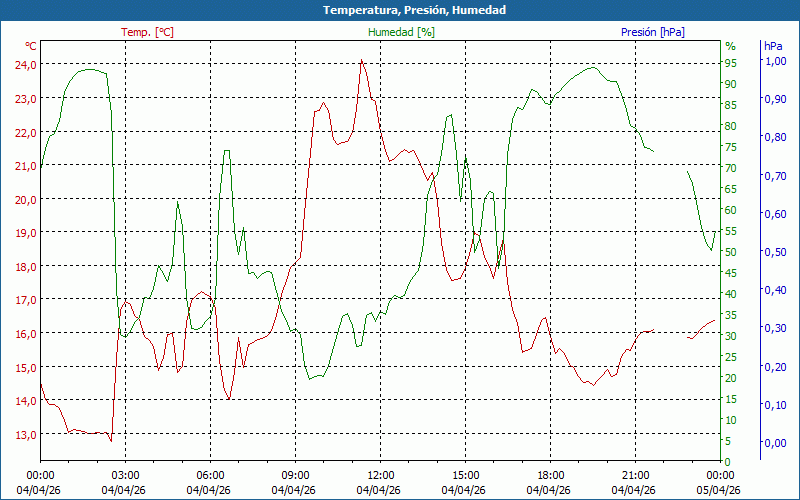
Task: Click the 50 humidity axis tick
Action: click(731, 252)
